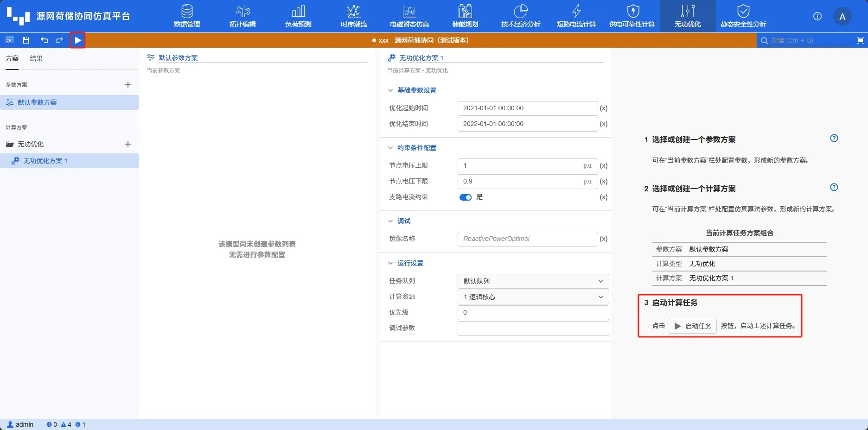Open the 任务队列 dropdown
Screen dimensions: 868x430
tap(533, 281)
